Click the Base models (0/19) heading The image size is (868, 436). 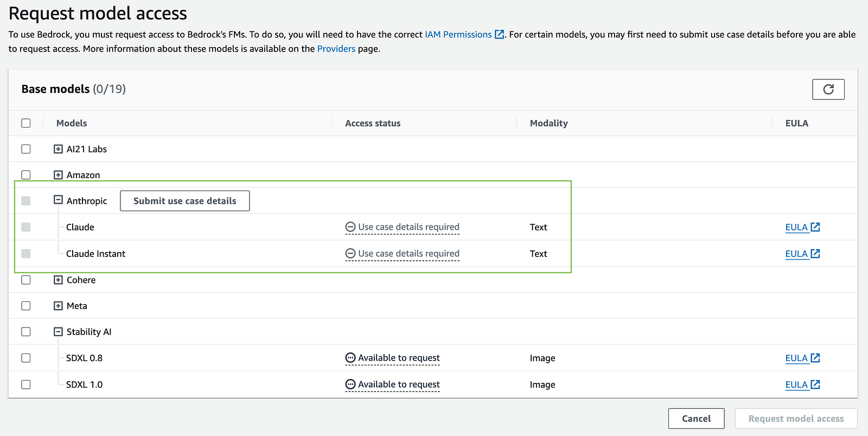coord(74,89)
